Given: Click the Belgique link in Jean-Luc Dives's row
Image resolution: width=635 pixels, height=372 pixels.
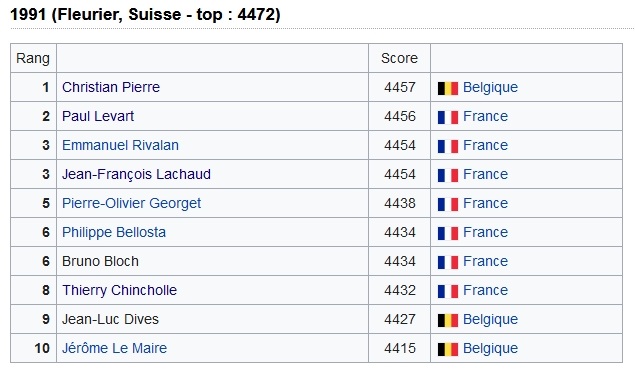Looking at the screenshot, I should 490,319.
